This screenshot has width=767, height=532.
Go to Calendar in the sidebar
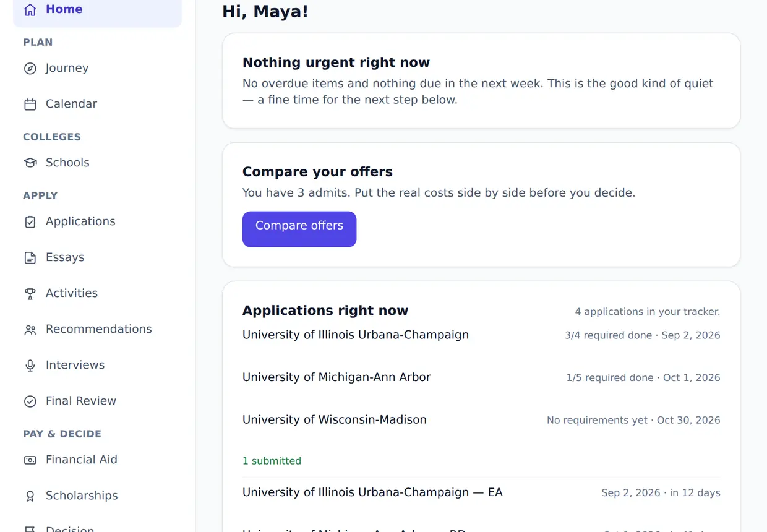(98, 104)
